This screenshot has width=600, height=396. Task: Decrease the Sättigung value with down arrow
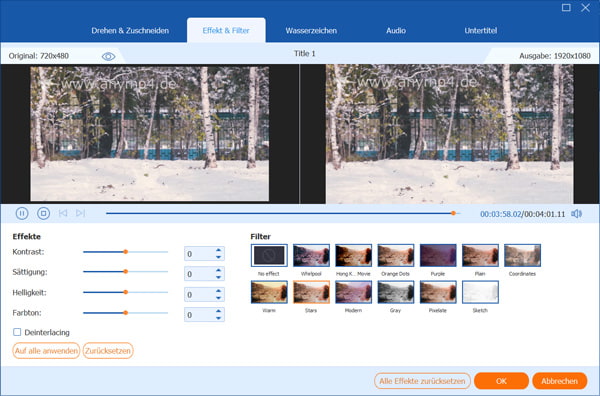click(x=218, y=277)
